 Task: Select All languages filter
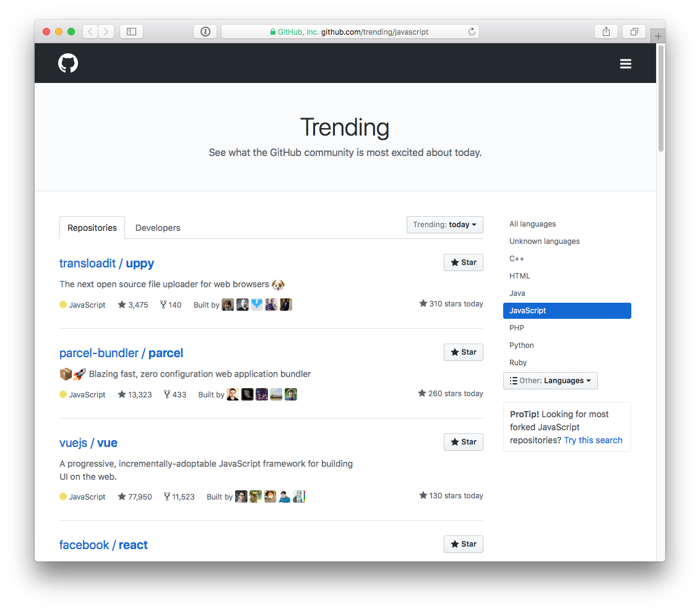coord(532,223)
